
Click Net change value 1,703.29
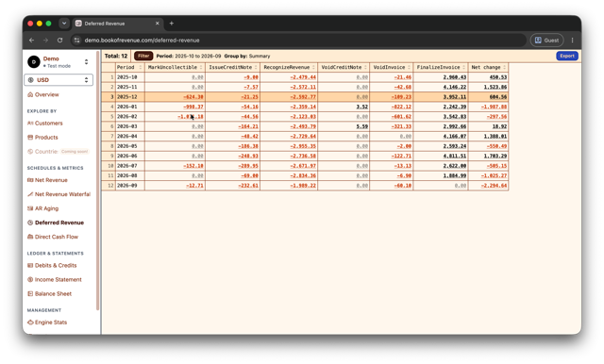tap(495, 156)
